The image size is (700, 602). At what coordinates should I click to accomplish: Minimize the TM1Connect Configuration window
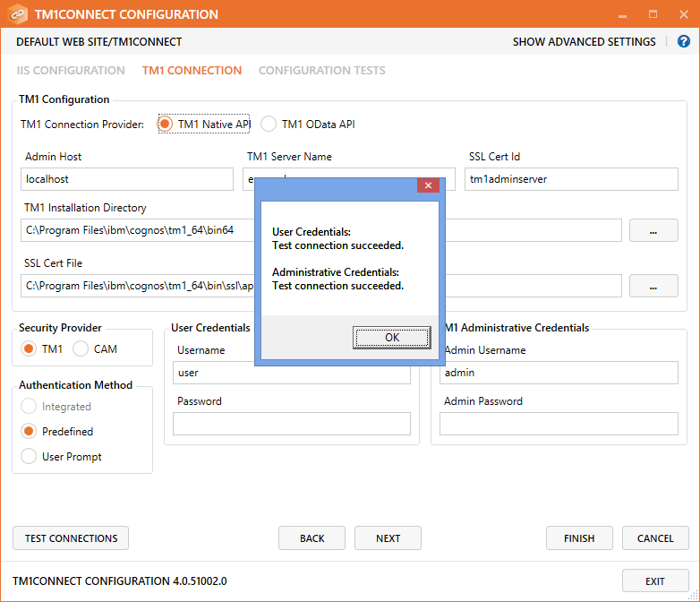click(x=622, y=14)
